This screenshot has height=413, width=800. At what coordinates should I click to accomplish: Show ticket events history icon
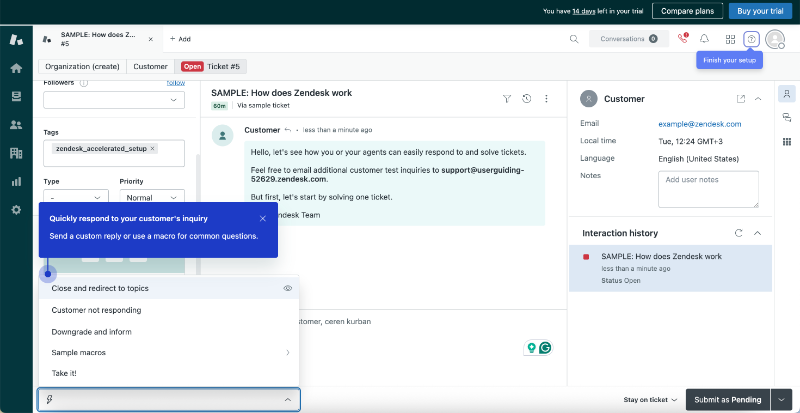527,99
